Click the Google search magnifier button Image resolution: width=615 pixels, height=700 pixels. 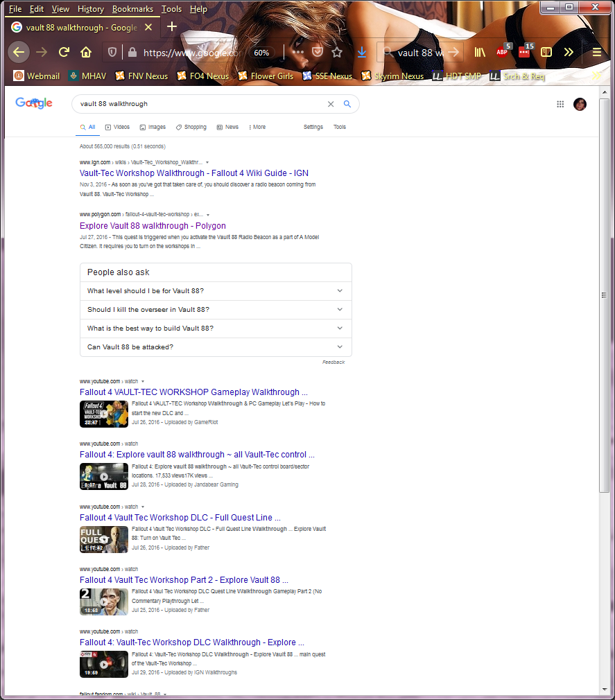(347, 104)
